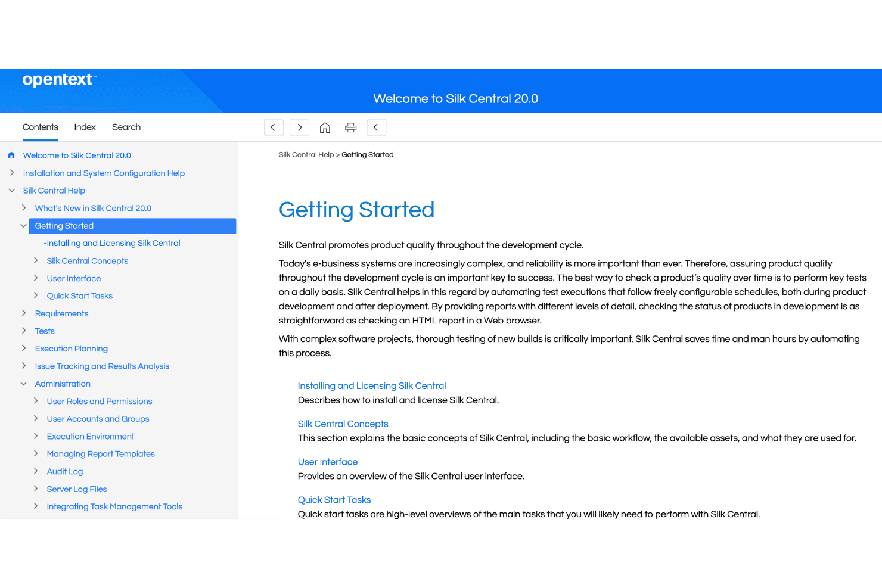Select Installing and Licensing Silk Central in the contents tree
Viewport: 882px width, 588px height.
(112, 243)
